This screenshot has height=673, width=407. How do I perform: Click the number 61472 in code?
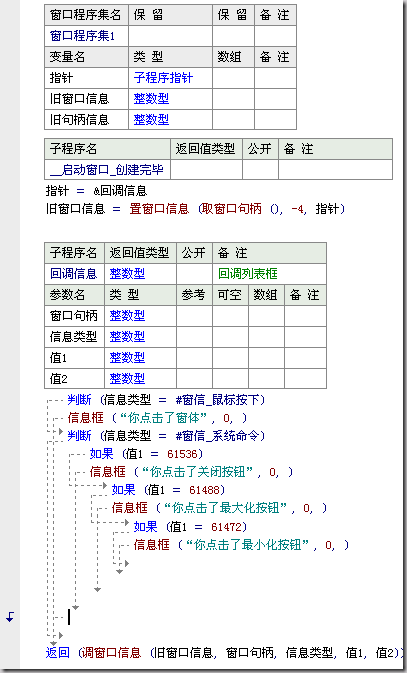(227, 527)
